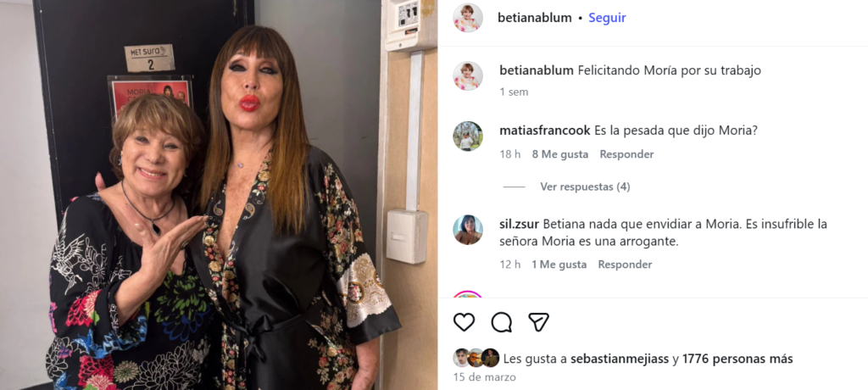Screen dimensions: 868x390
Task: Show the 1 Me gusta on sil.zsur comment
Action: pyautogui.click(x=559, y=265)
